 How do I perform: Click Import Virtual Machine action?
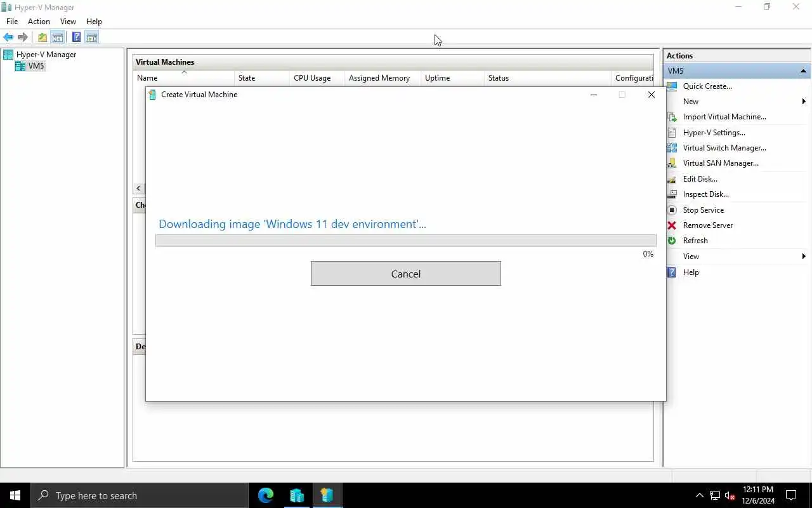click(724, 117)
